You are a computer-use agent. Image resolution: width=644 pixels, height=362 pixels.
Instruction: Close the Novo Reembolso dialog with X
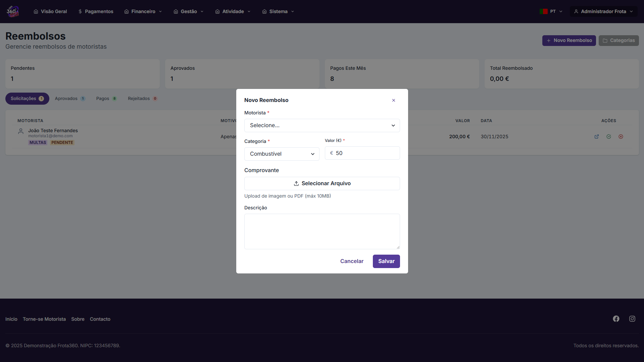click(x=393, y=100)
